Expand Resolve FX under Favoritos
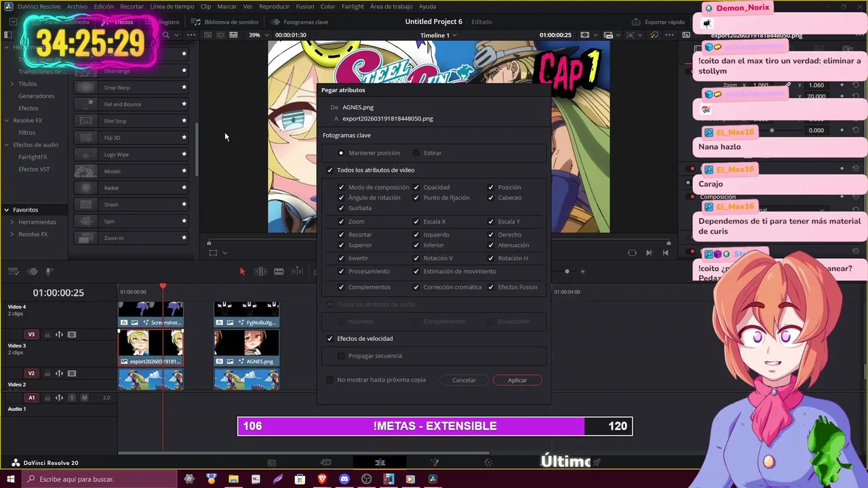The width and height of the screenshot is (868, 488). click(x=12, y=235)
